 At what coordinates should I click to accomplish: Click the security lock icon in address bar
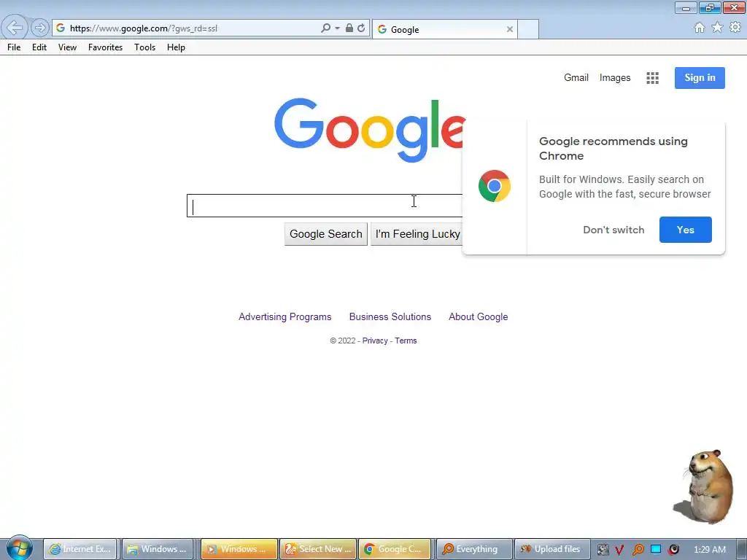point(349,28)
